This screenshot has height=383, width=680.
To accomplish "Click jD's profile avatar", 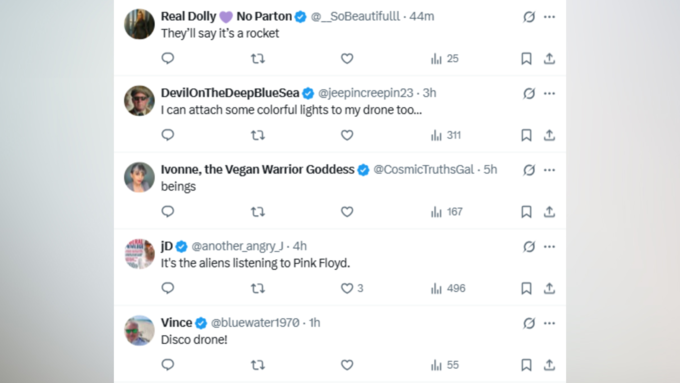I will point(139,254).
